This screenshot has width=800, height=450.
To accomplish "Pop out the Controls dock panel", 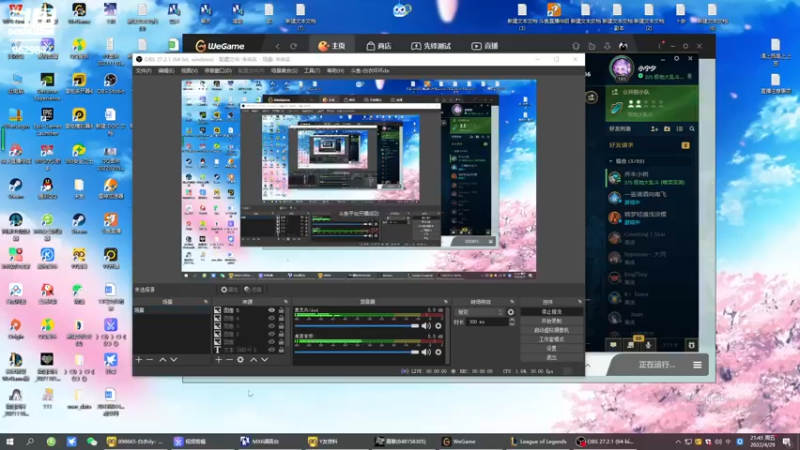I will [x=580, y=302].
